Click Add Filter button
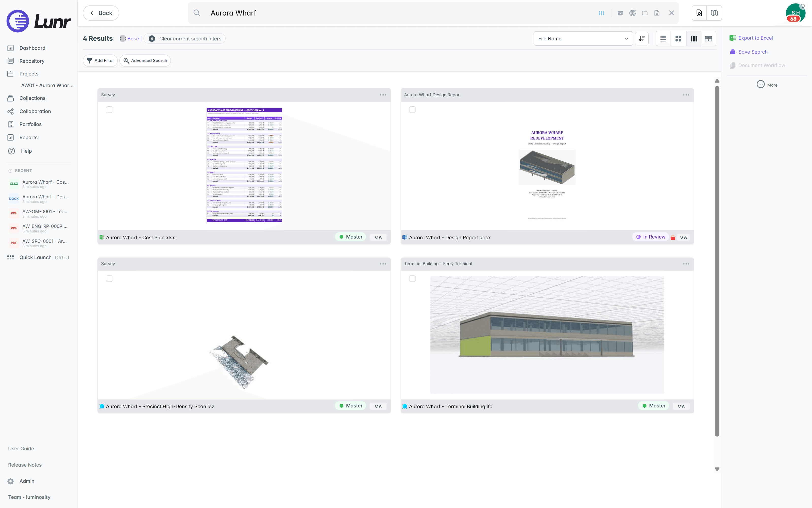Viewport: 812px width, 508px height. [100, 60]
